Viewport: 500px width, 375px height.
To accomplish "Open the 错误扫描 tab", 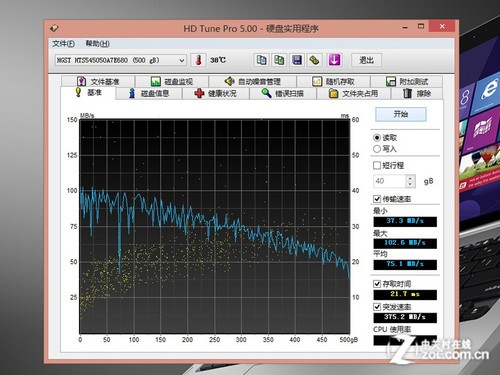I will 283,94.
